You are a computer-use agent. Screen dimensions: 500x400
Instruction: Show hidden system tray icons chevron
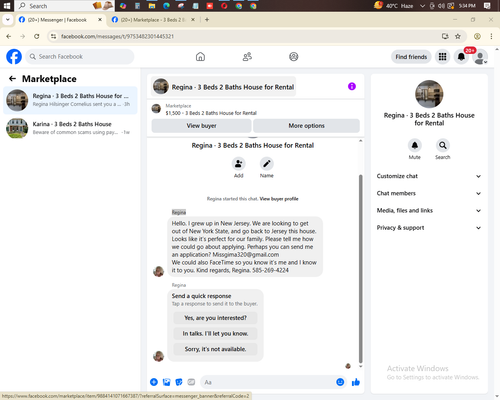pos(422,6)
